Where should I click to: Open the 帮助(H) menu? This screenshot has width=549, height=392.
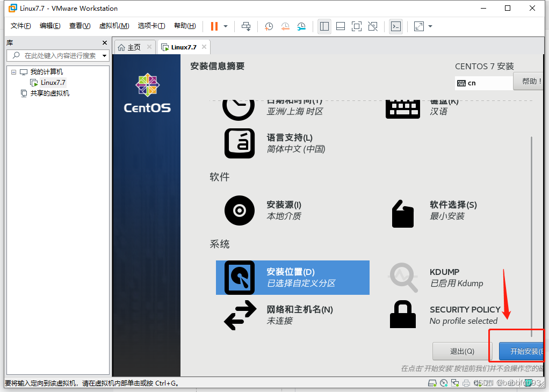point(185,26)
